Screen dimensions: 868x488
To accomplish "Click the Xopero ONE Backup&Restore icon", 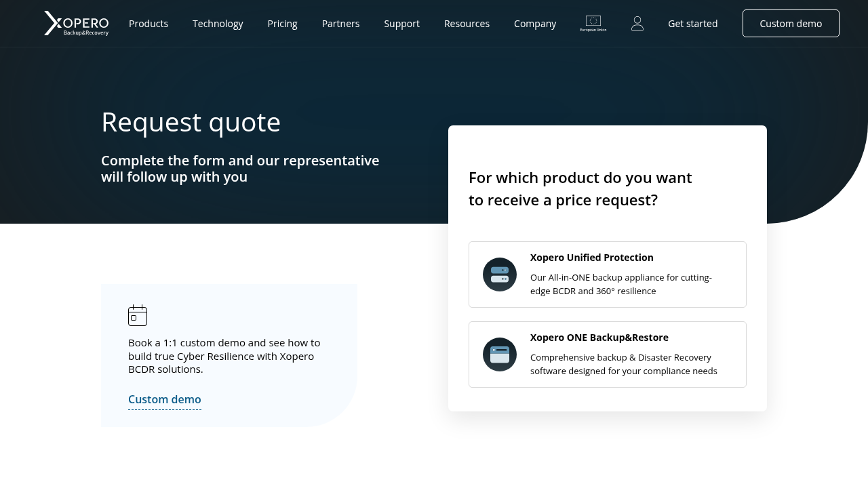I will pos(500,354).
